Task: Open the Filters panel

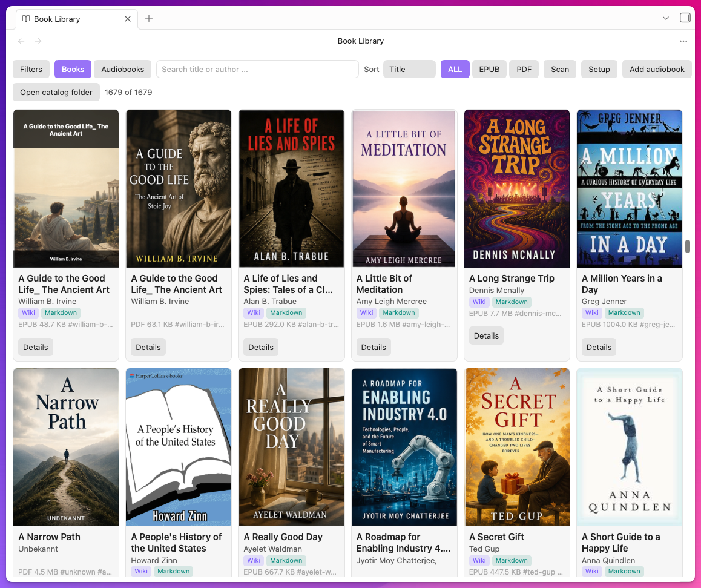Action: tap(31, 69)
